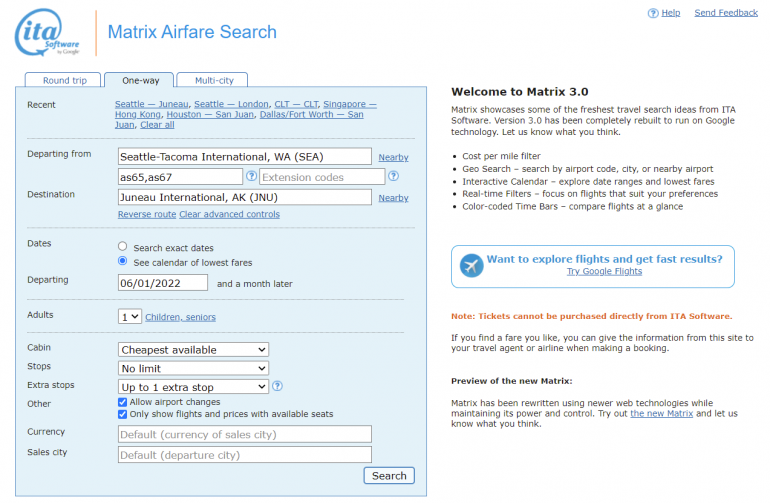Click the ITA Software logo
The height and width of the screenshot is (503, 770).
coord(47,33)
